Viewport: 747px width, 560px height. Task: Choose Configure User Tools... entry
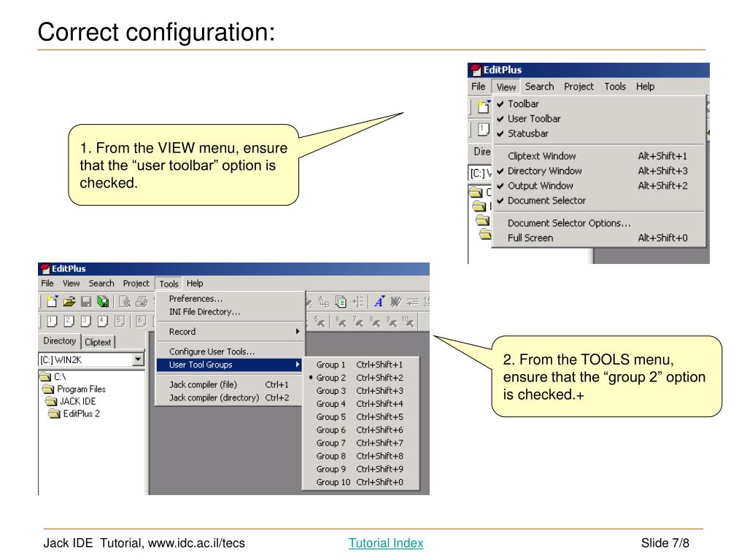tap(230, 351)
